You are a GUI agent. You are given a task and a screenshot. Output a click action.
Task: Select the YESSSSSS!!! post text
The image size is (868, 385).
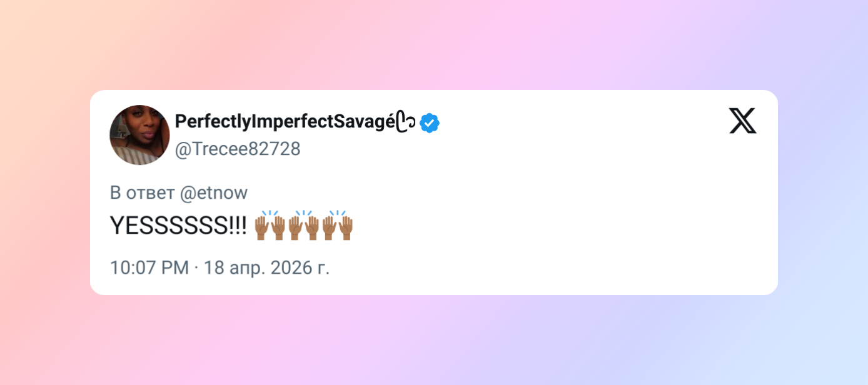(179, 227)
